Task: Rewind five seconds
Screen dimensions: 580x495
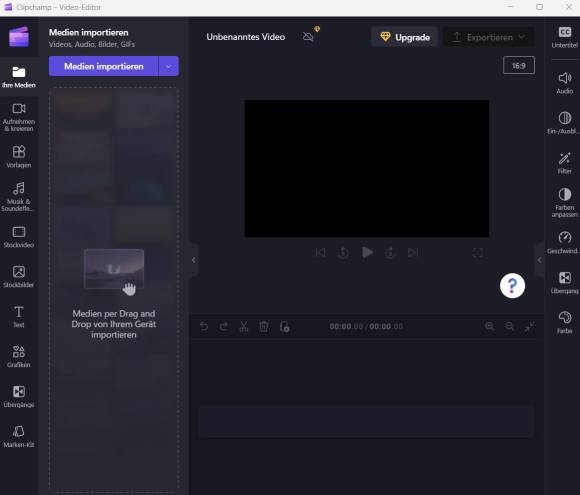Action: coord(343,253)
